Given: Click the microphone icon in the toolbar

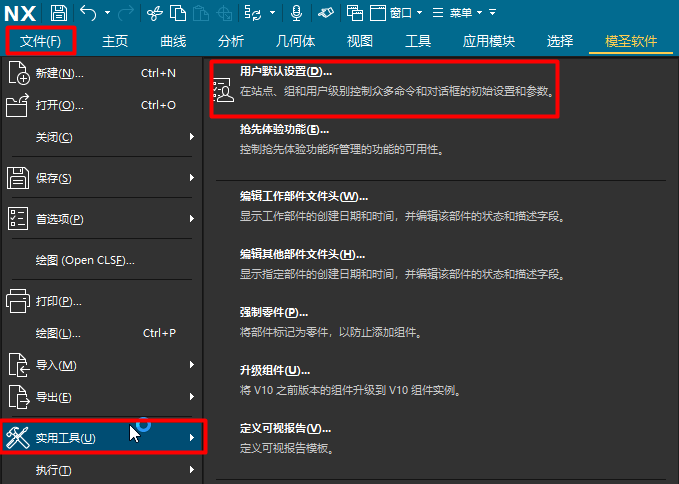Looking at the screenshot, I should tap(296, 13).
